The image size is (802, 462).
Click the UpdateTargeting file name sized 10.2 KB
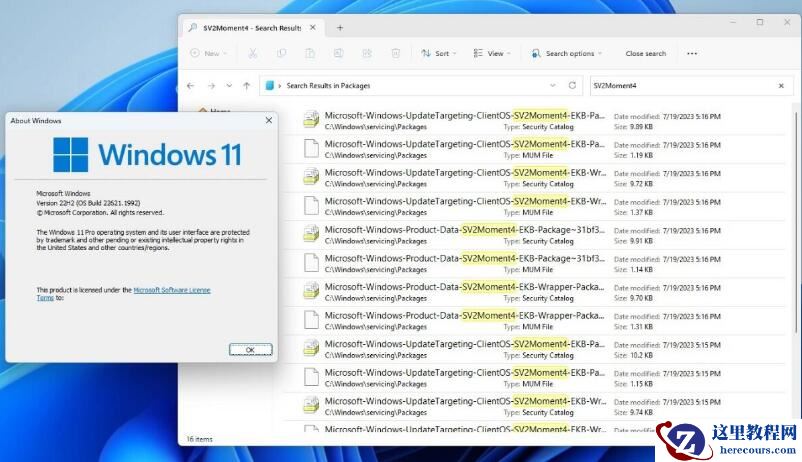click(x=464, y=344)
